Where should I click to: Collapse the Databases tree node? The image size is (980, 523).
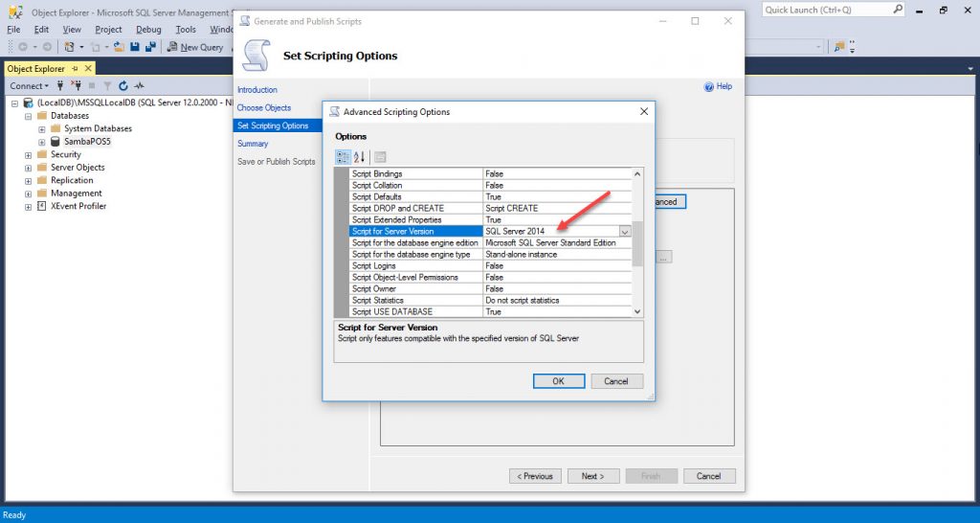coord(28,116)
